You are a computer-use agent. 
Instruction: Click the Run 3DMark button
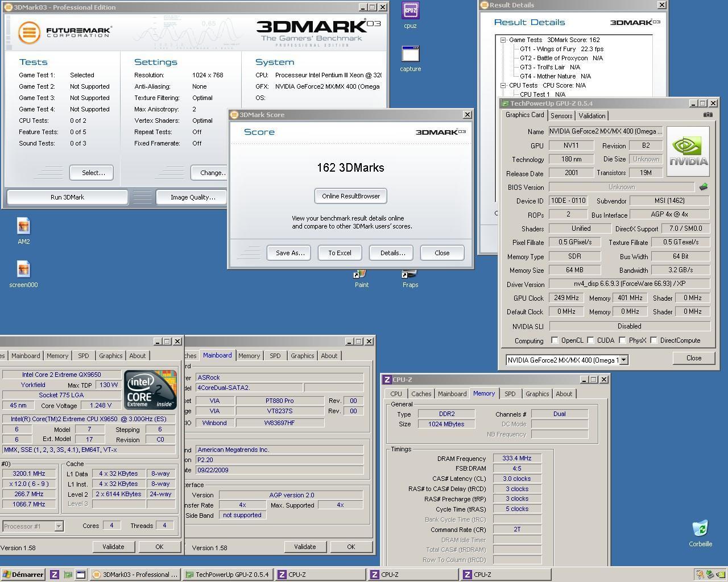tap(67, 197)
